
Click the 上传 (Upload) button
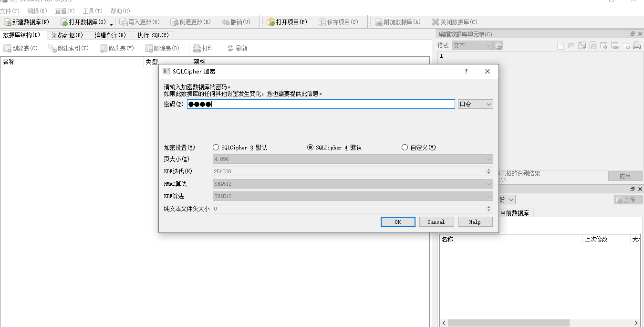click(628, 200)
